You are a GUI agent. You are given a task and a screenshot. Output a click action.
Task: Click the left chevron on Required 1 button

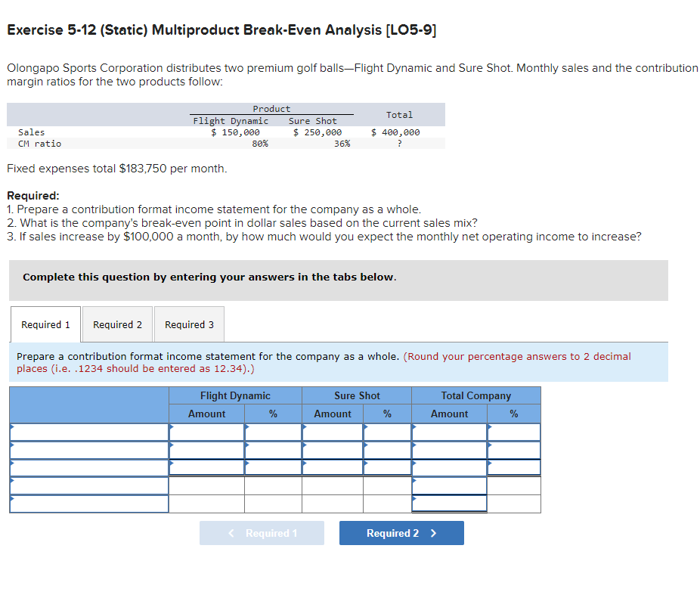[231, 533]
